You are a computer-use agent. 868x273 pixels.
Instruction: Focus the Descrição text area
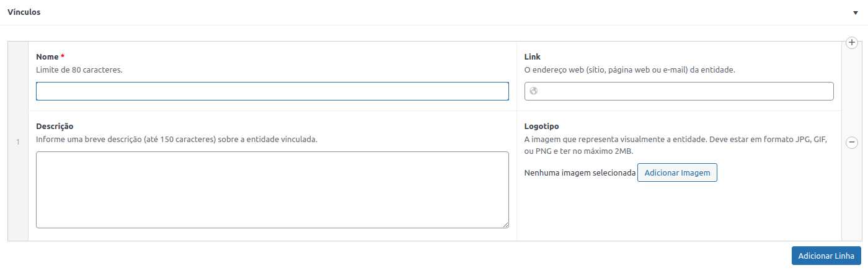click(x=272, y=189)
